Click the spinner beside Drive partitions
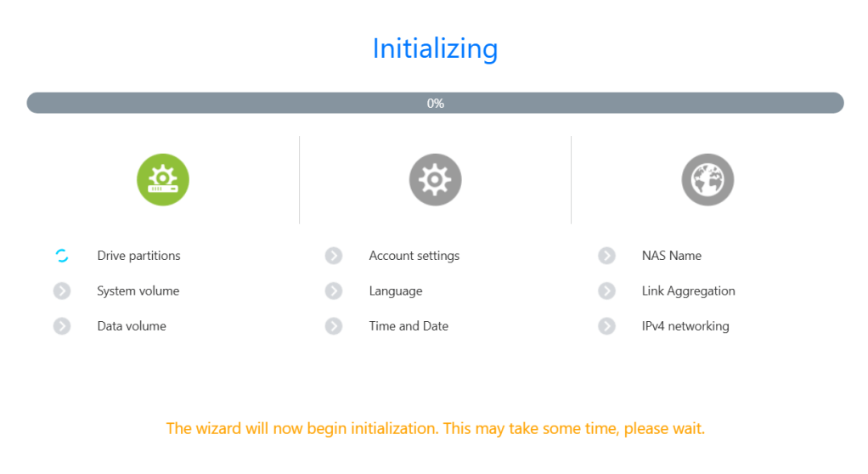This screenshot has width=868, height=474. 62,256
